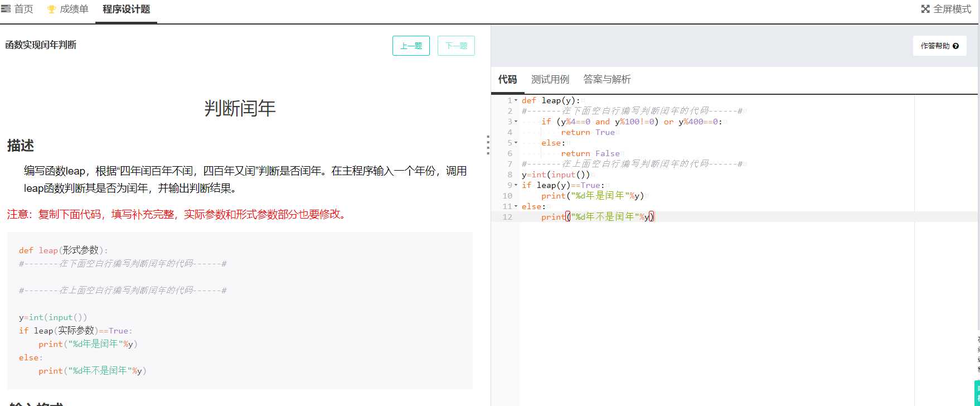Click editor line 'if leap(y)==True:'
This screenshot has width=980, height=406.
(x=563, y=185)
